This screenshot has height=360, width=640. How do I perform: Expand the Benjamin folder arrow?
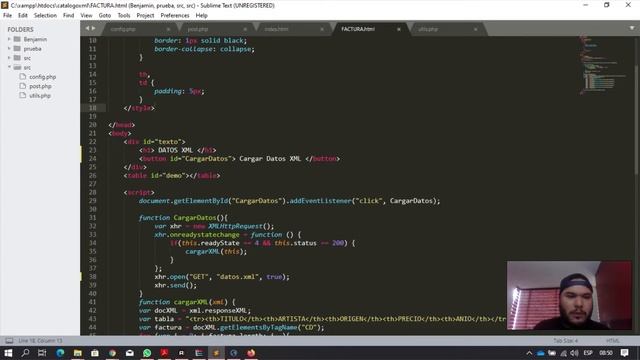[x=9, y=39]
